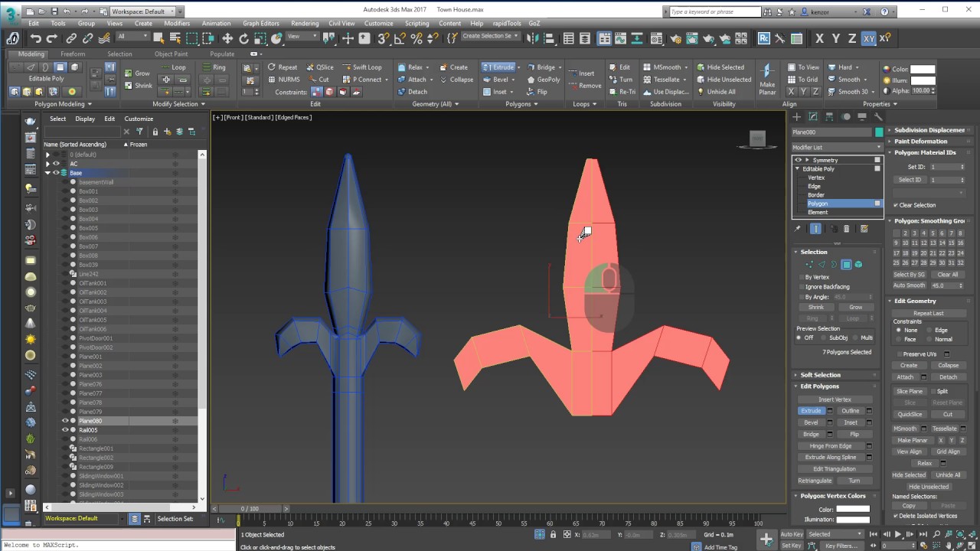Click the Percent Snap toggle icon

click(417, 38)
